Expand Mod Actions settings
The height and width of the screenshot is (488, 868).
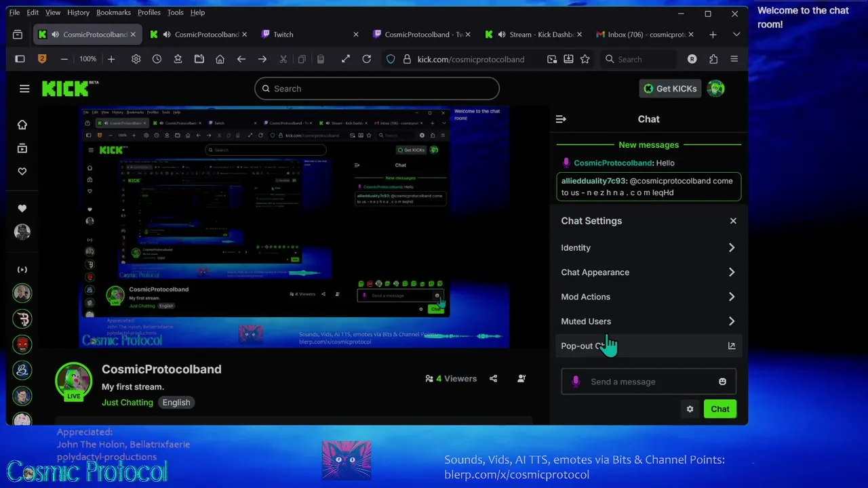tap(648, 297)
